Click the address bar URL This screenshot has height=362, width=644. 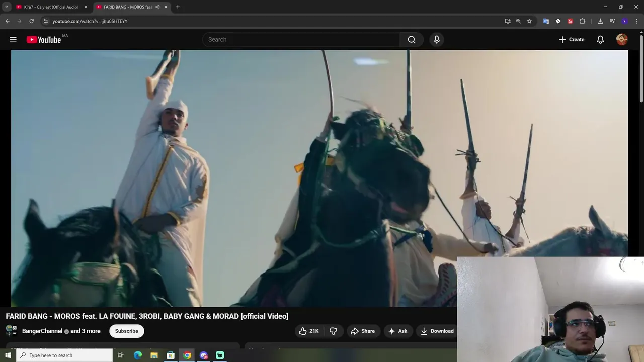tap(90, 21)
